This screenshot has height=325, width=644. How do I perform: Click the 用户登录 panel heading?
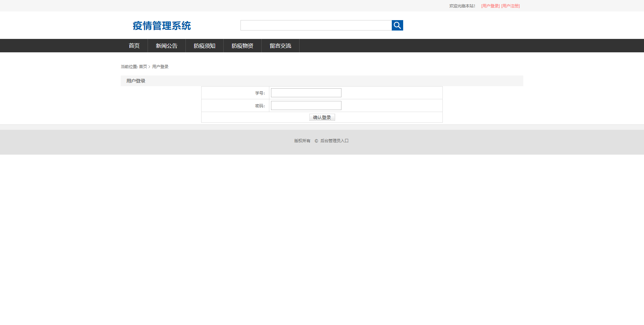pos(136,81)
